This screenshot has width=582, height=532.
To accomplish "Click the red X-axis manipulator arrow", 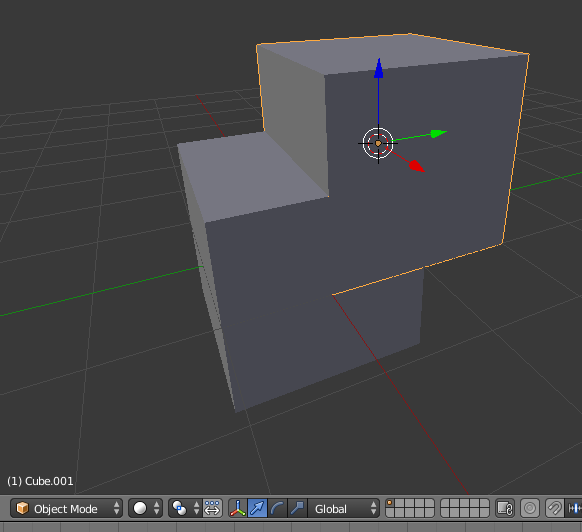I will point(416,166).
